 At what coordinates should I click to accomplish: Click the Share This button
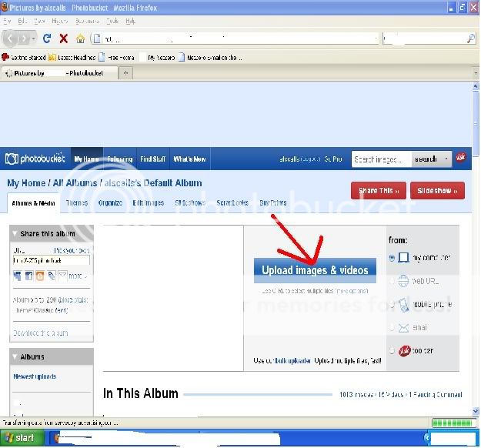(379, 191)
